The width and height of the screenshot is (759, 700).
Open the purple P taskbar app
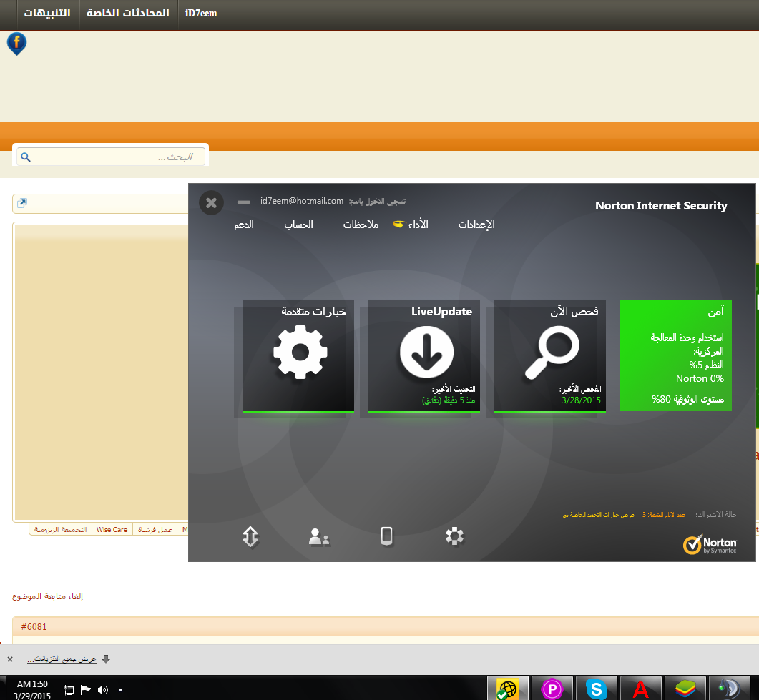[552, 689]
